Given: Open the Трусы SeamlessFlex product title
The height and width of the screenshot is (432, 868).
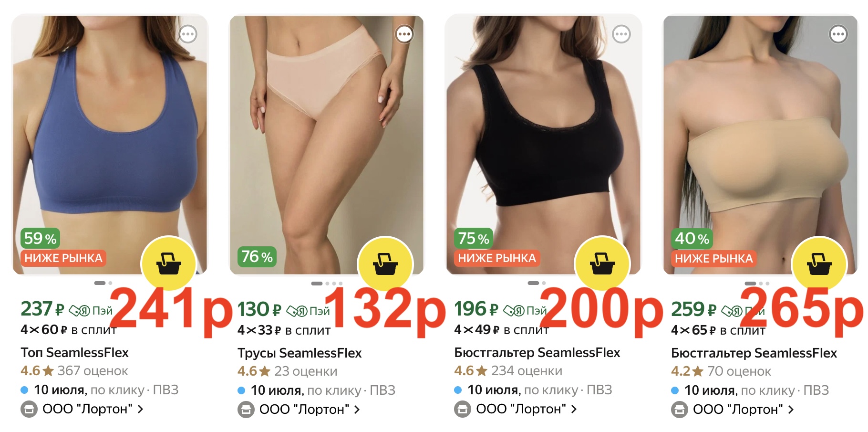Looking at the screenshot, I should click(300, 353).
